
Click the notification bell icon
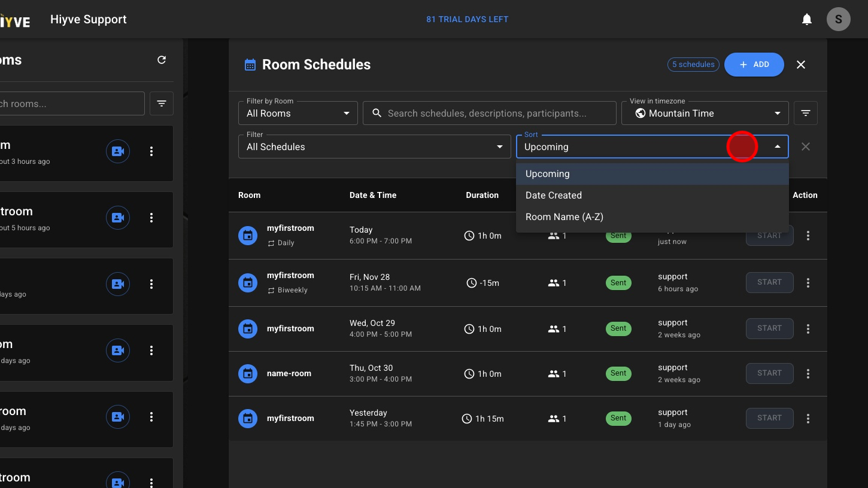(807, 19)
